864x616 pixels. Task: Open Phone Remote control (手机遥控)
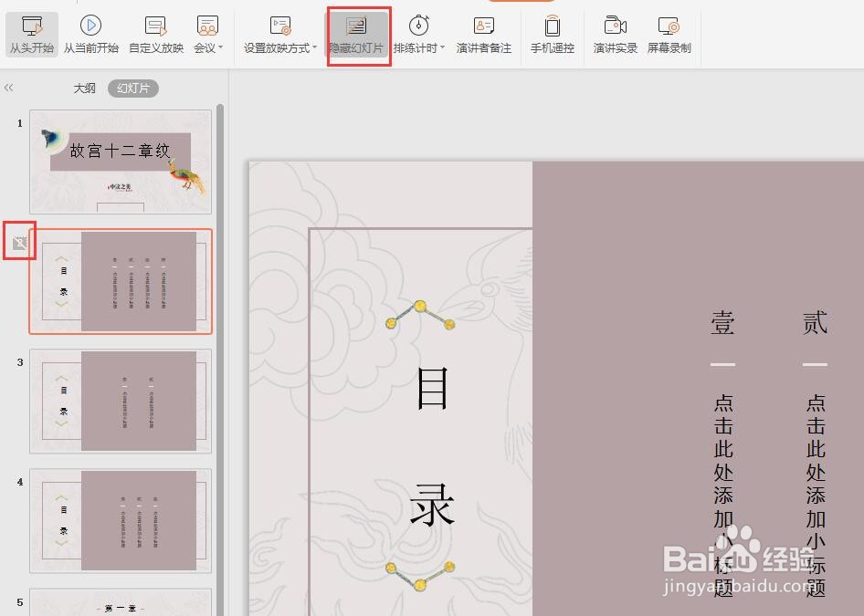pyautogui.click(x=553, y=34)
